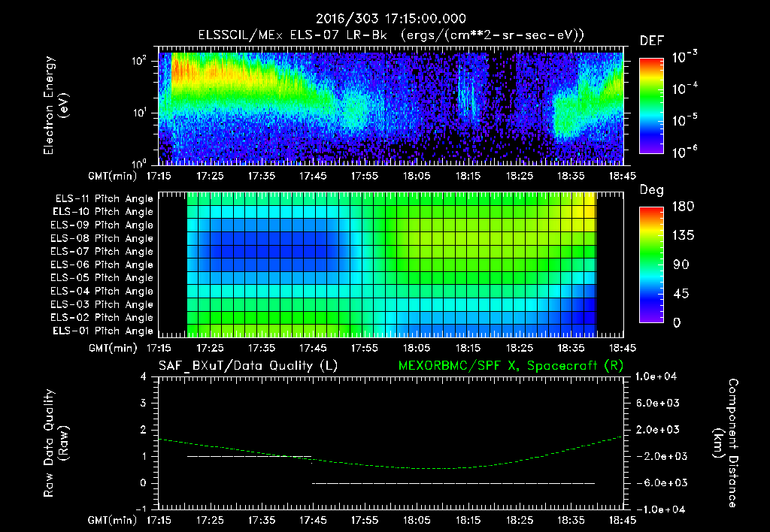Click 6.0e+03 on the right distance axis
Image resolution: width=770 pixels, height=532 pixels.
click(658, 404)
